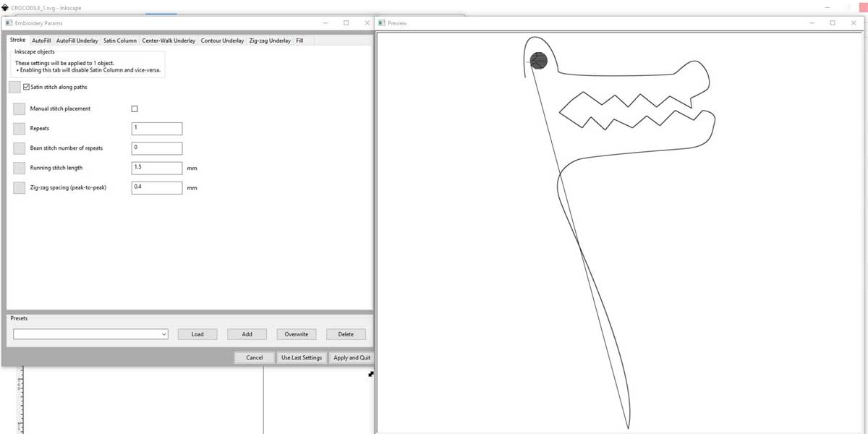
Task: Maximize the Embroidery Params window
Action: (346, 23)
